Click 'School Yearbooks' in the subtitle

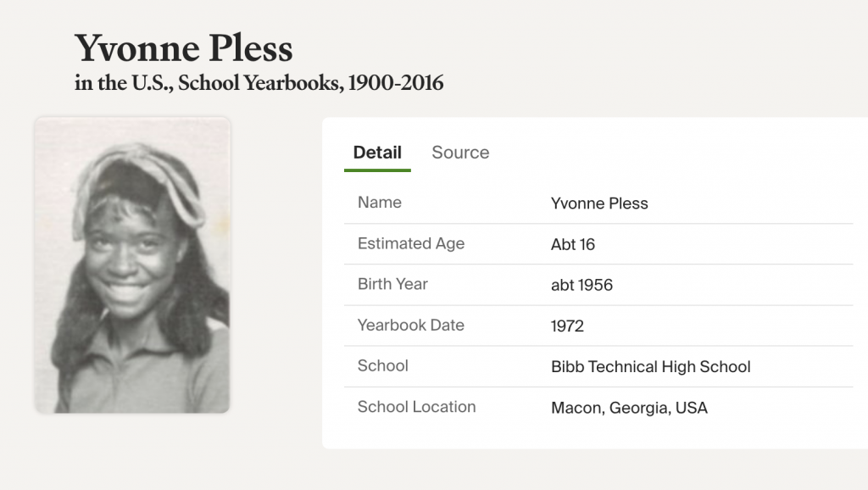point(270,84)
